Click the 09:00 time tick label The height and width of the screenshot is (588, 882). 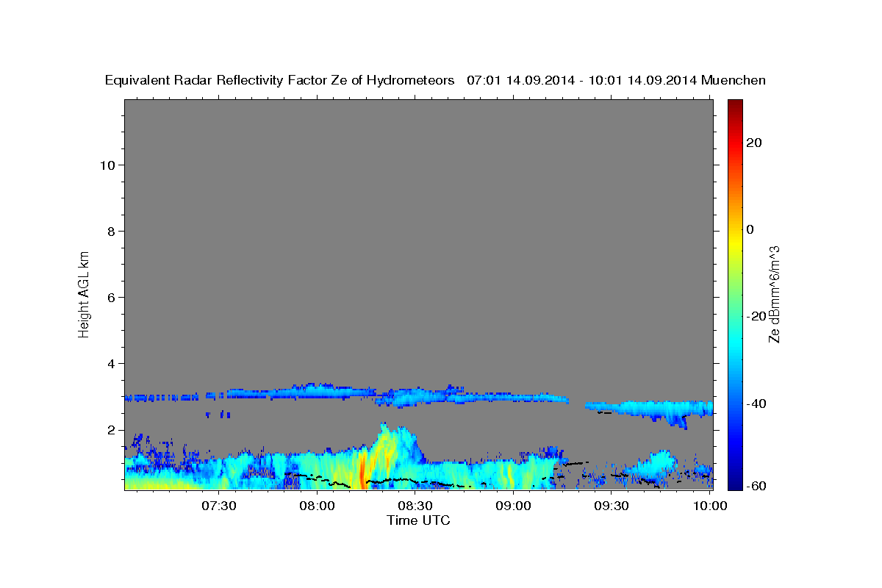pyautogui.click(x=513, y=506)
